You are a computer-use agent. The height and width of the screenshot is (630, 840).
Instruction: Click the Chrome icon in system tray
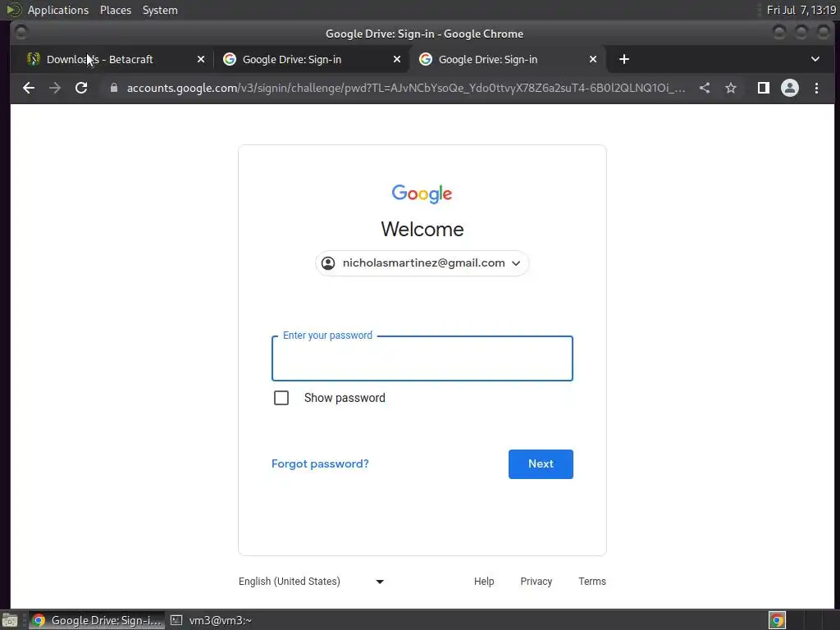pos(778,620)
